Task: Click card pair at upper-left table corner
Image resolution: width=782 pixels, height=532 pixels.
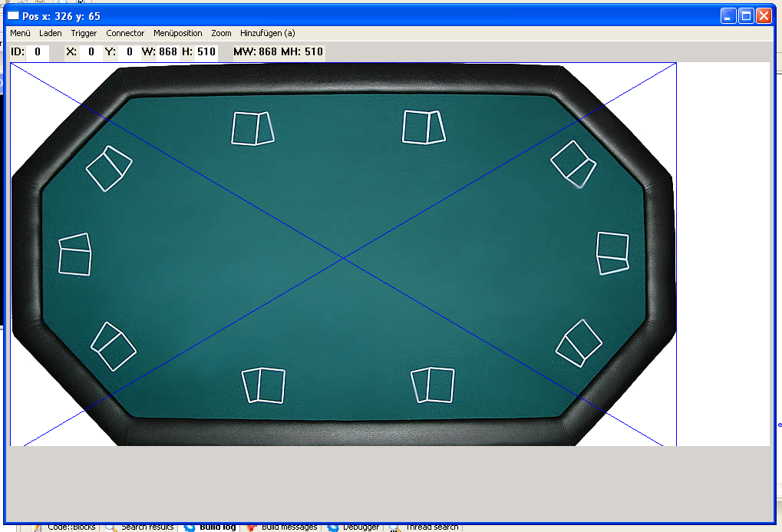Action: click(x=108, y=168)
